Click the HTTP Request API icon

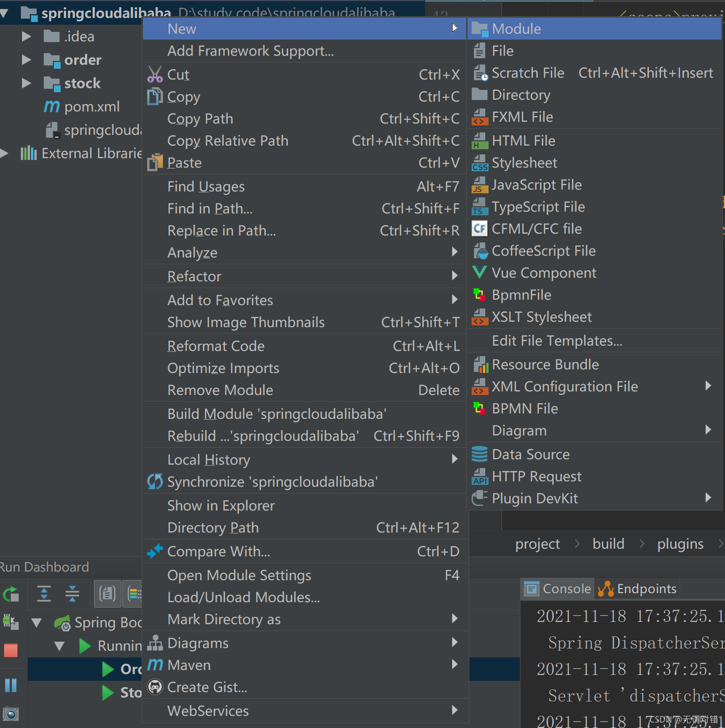pyautogui.click(x=480, y=476)
